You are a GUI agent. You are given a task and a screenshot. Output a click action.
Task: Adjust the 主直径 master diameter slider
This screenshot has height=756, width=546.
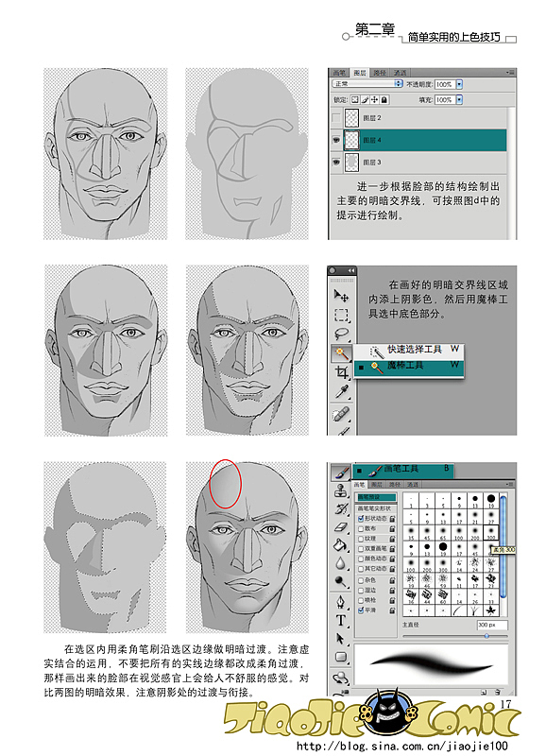pos(486,636)
